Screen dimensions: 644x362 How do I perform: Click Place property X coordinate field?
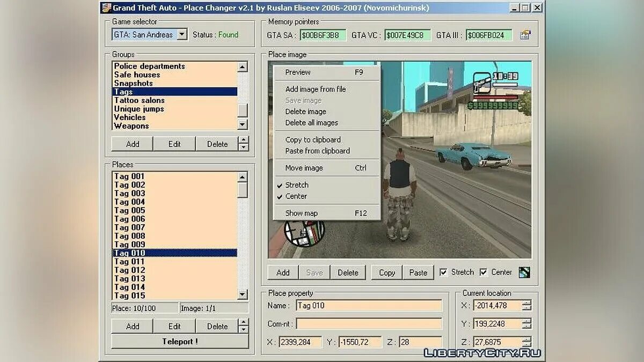point(301,342)
